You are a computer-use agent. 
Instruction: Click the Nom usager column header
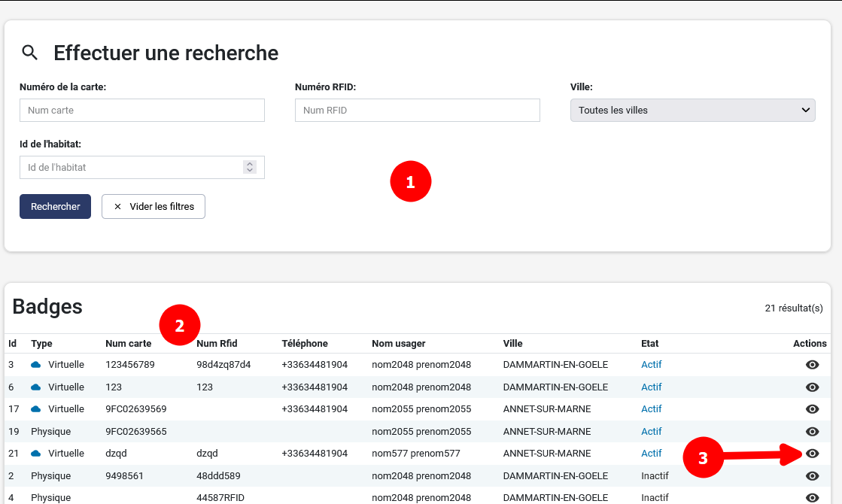398,344
